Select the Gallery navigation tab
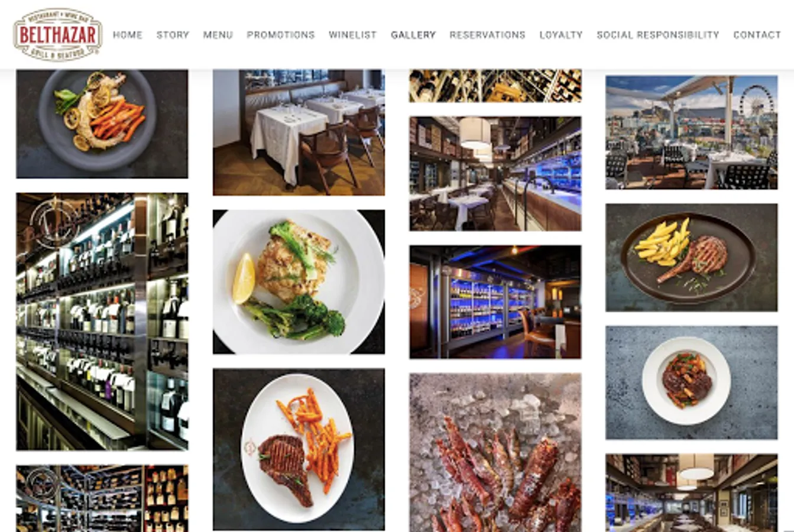Screen dimensions: 794x532 413,35
